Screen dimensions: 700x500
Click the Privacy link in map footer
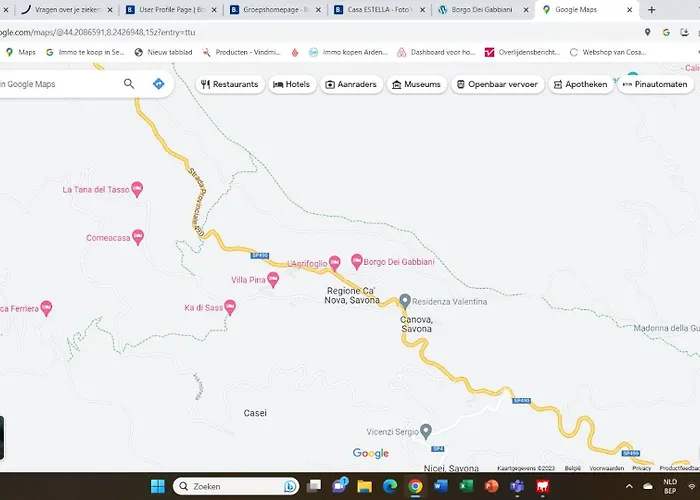coord(642,468)
